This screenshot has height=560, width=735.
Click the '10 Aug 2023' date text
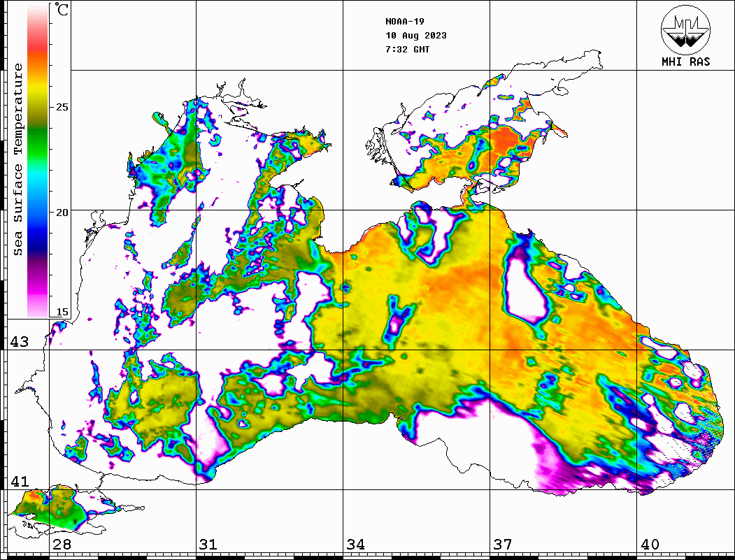(x=416, y=36)
